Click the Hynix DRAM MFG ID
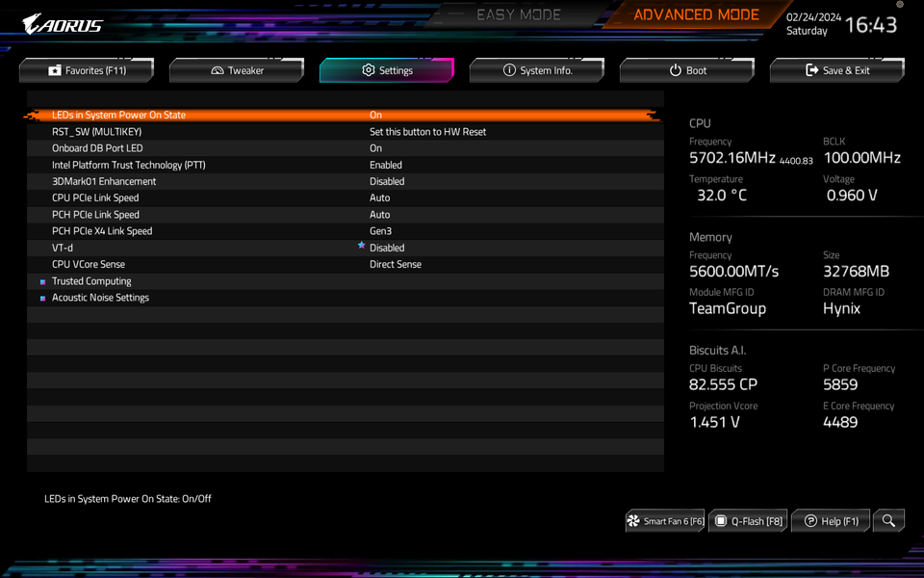The width and height of the screenshot is (924, 578). point(841,308)
